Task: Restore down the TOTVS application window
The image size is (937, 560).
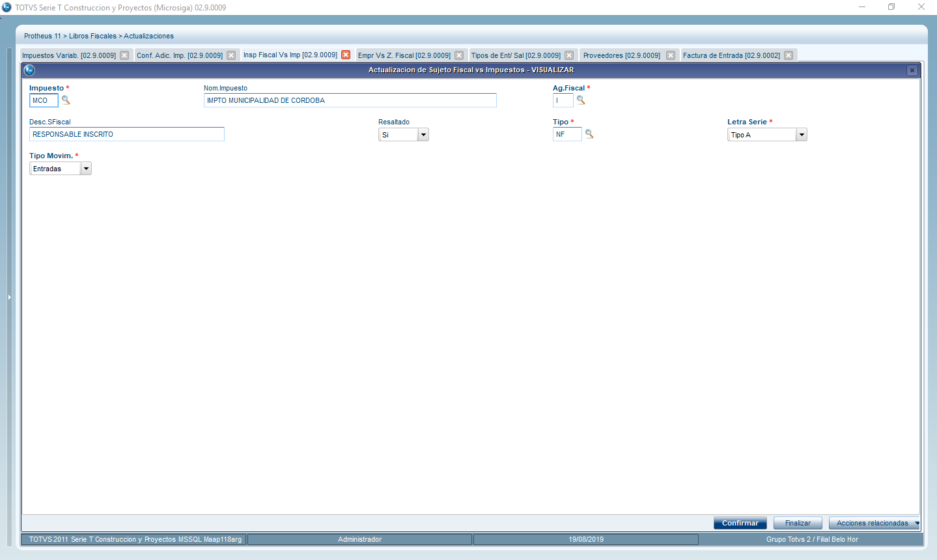Action: tap(891, 7)
